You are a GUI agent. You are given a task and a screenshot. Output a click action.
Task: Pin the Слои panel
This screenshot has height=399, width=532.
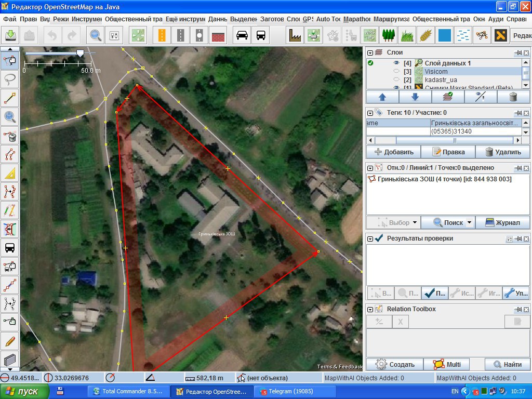[x=518, y=52]
